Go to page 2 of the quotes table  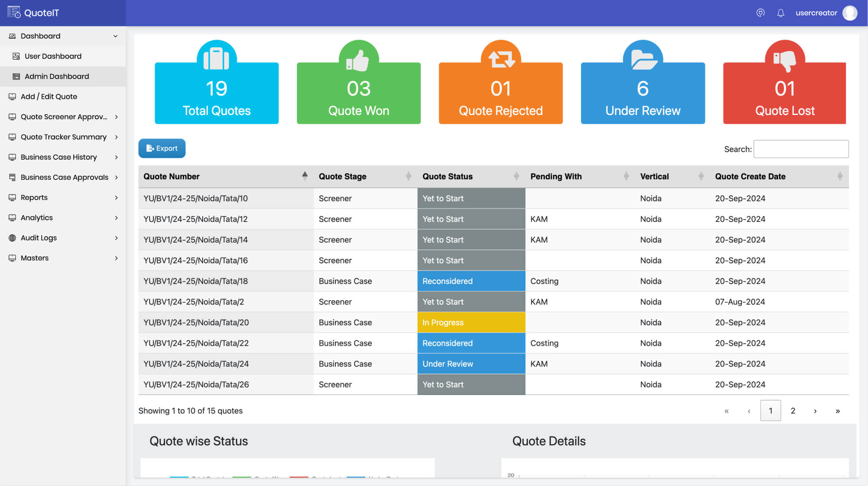tap(793, 411)
